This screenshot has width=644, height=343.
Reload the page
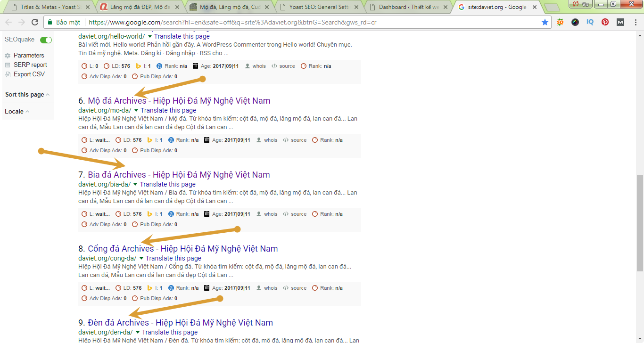click(x=35, y=23)
